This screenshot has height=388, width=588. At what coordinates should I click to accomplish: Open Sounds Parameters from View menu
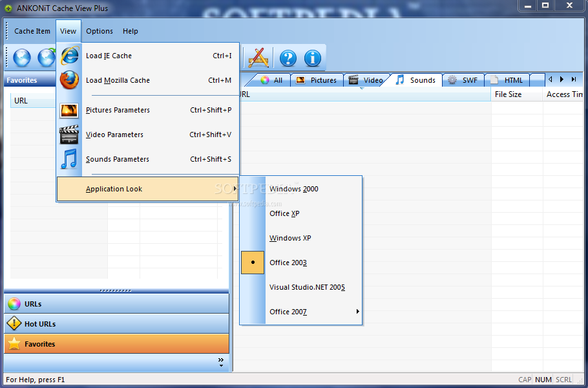pos(148,159)
